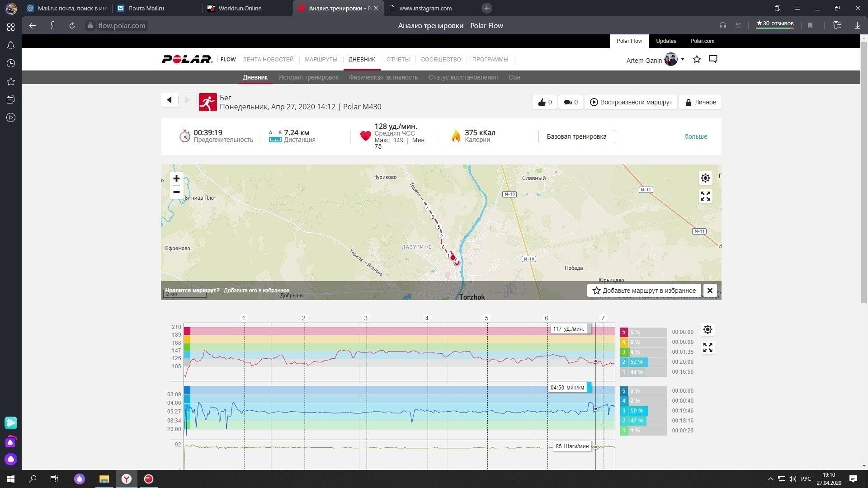Select lap marker 4 above the chart

427,318
